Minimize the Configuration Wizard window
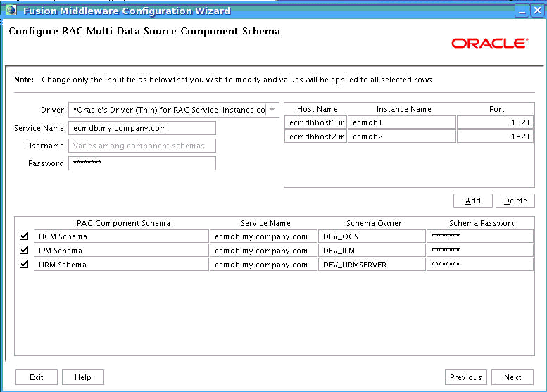This screenshot has height=392, width=547. coord(522,11)
